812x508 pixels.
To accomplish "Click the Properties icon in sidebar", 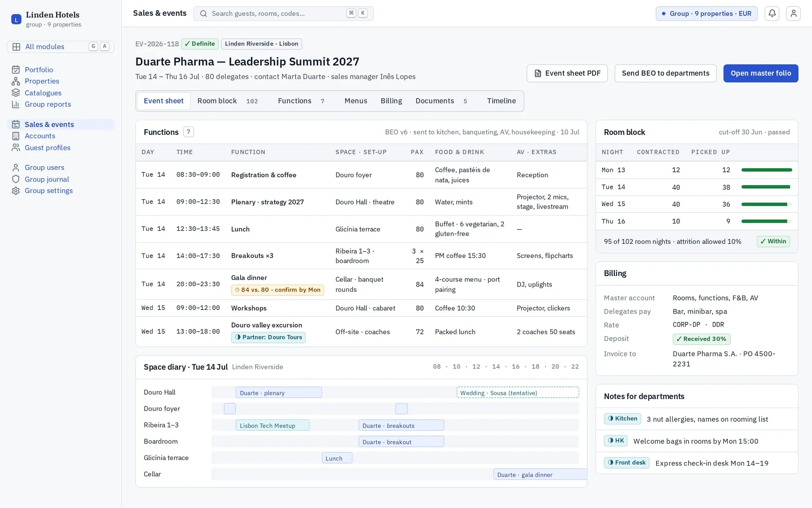I will pyautogui.click(x=16, y=81).
